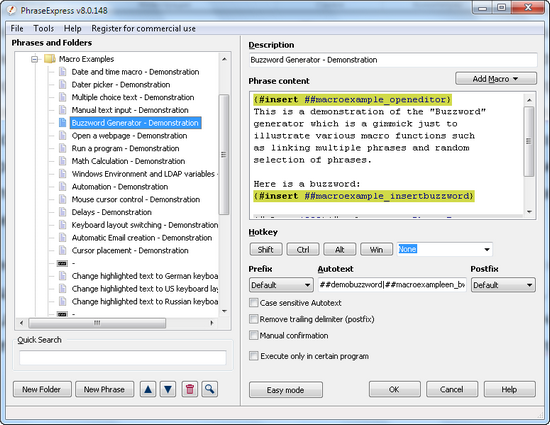The width and height of the screenshot is (550, 425).
Task: Click inside the Quick Search field
Action: point(123,358)
